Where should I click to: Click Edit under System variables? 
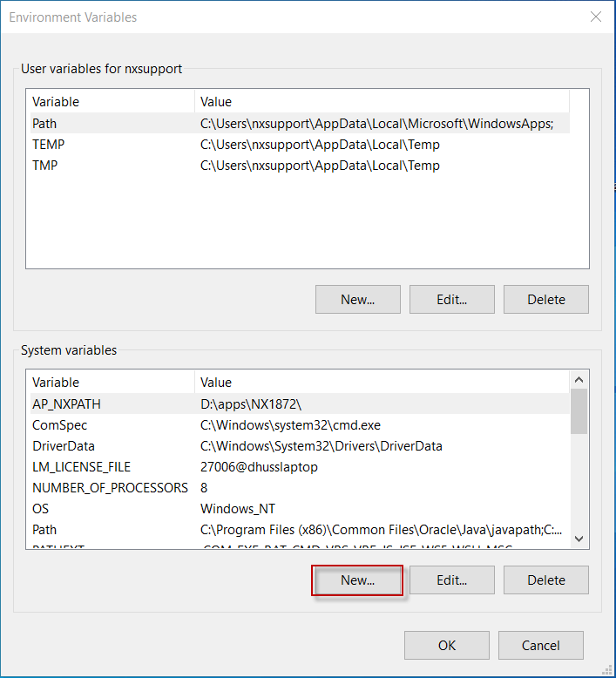coord(451,580)
